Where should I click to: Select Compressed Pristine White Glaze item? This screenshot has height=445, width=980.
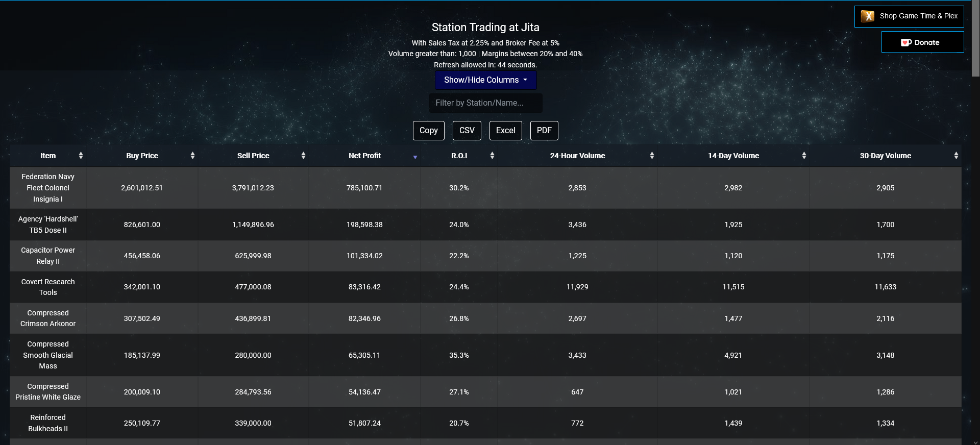[48, 392]
